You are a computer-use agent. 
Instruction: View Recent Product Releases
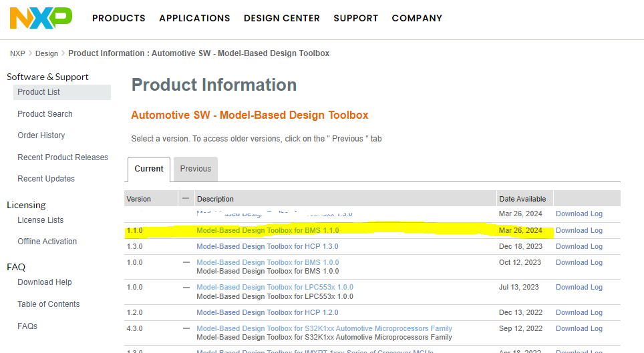pyautogui.click(x=62, y=157)
